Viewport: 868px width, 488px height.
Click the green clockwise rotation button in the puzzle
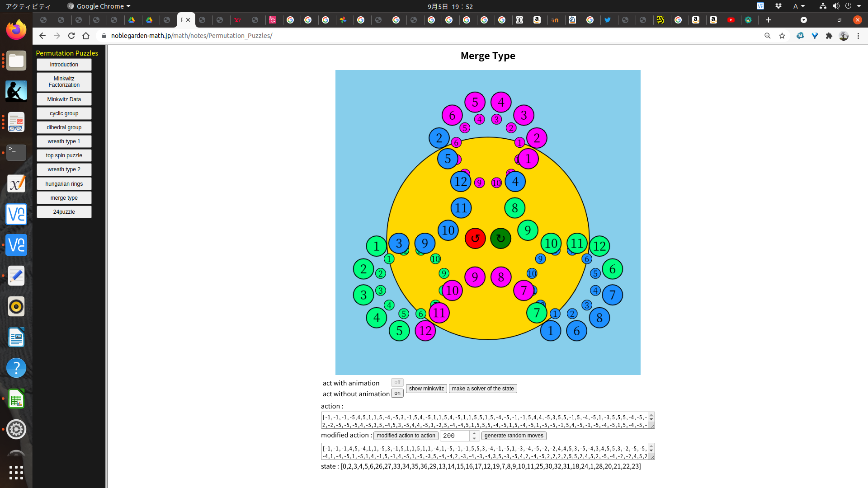[500, 239]
